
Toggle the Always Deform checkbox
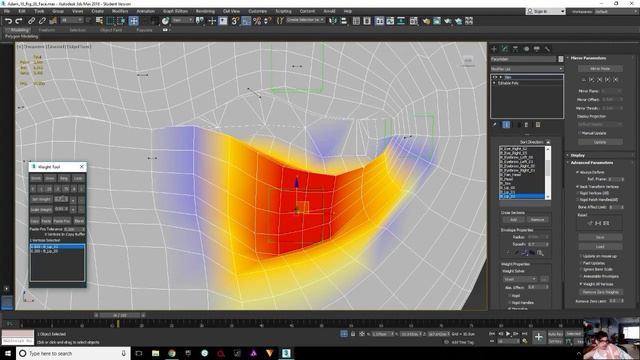click(x=578, y=172)
